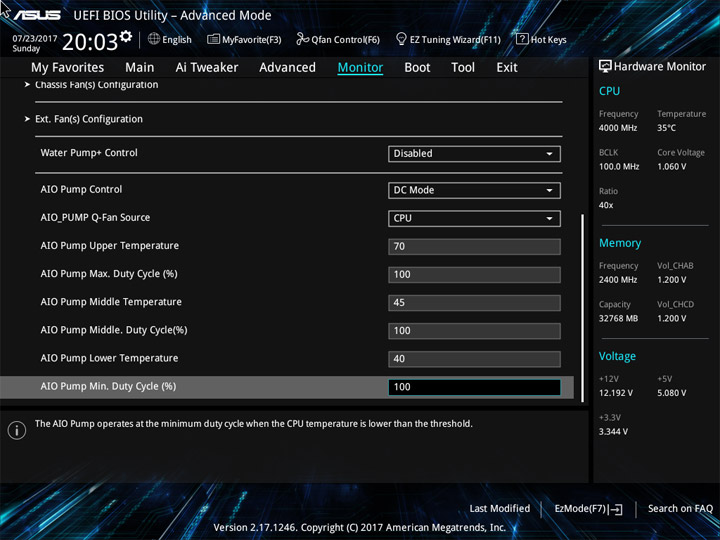Click AIO Pump Lower Temperature field
720x540 pixels.
(474, 359)
